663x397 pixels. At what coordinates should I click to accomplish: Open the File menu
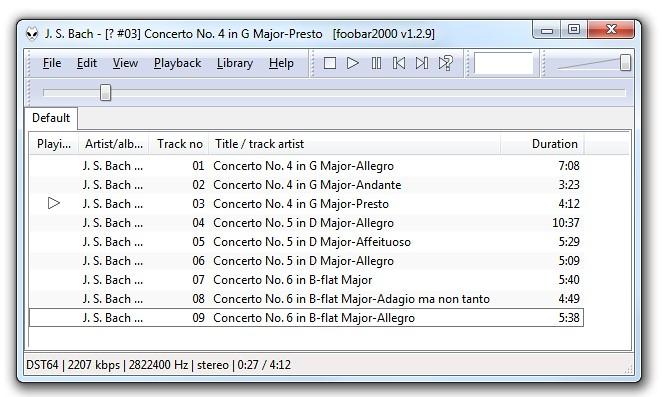click(x=52, y=63)
